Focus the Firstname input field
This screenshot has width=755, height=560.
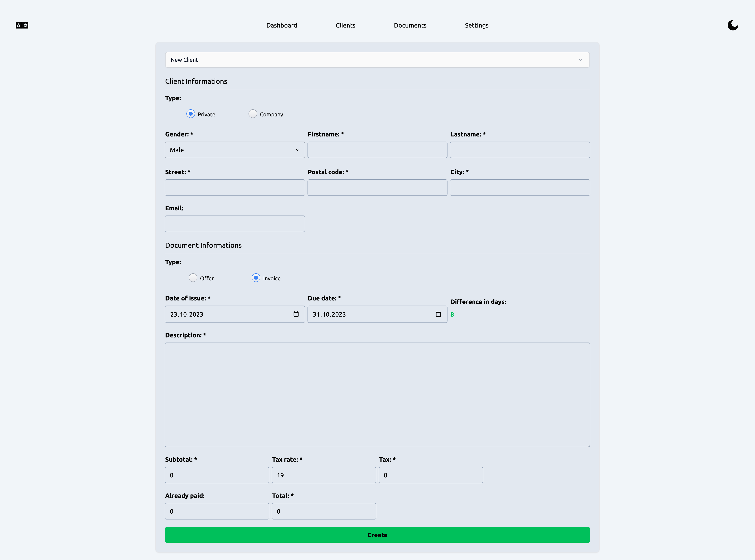click(377, 150)
